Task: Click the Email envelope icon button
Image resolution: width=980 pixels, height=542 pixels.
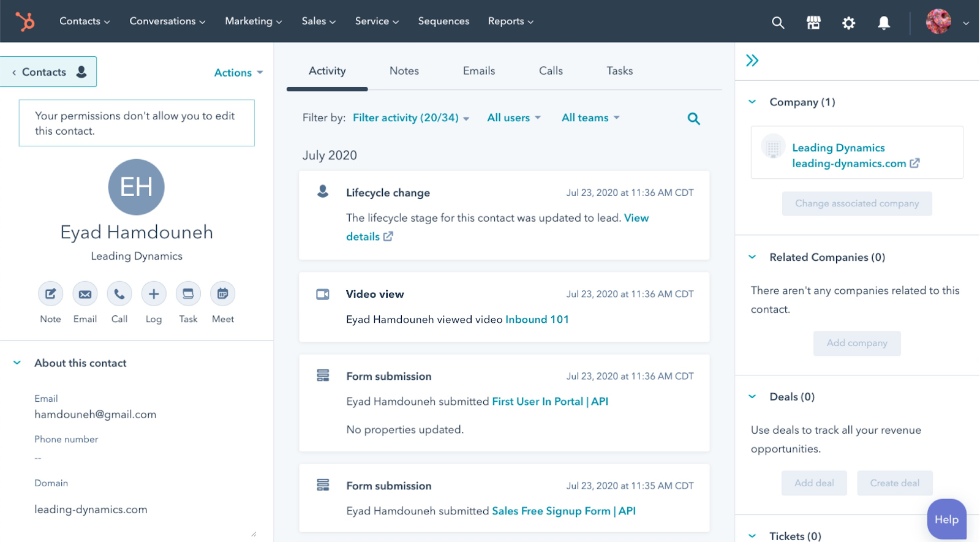Action: 85,294
